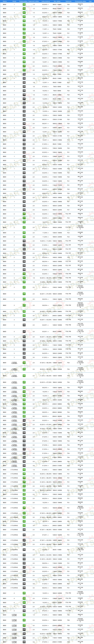The image size is (94, 644).
Task: Click petrol icon in BMW 4 225kW/306KM F33, F83 row
Action: tap(24, 602)
